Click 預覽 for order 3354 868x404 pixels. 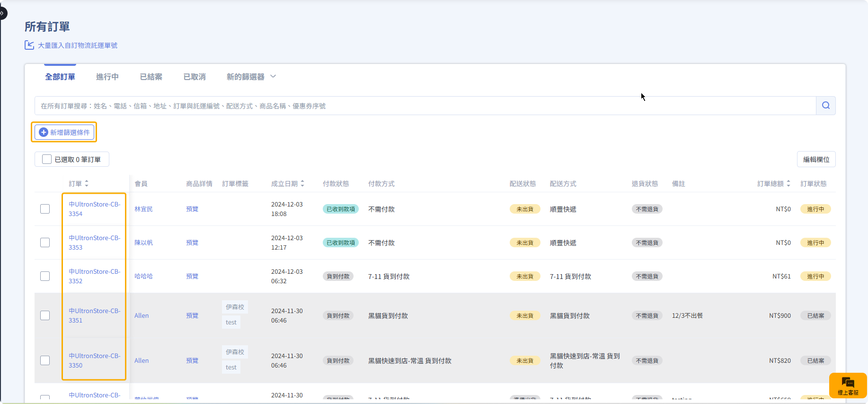tap(192, 209)
